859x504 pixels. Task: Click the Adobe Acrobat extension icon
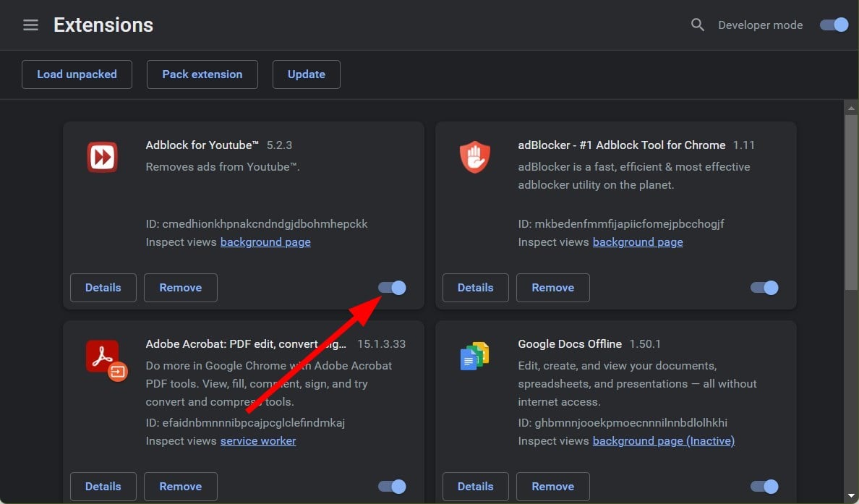107,361
